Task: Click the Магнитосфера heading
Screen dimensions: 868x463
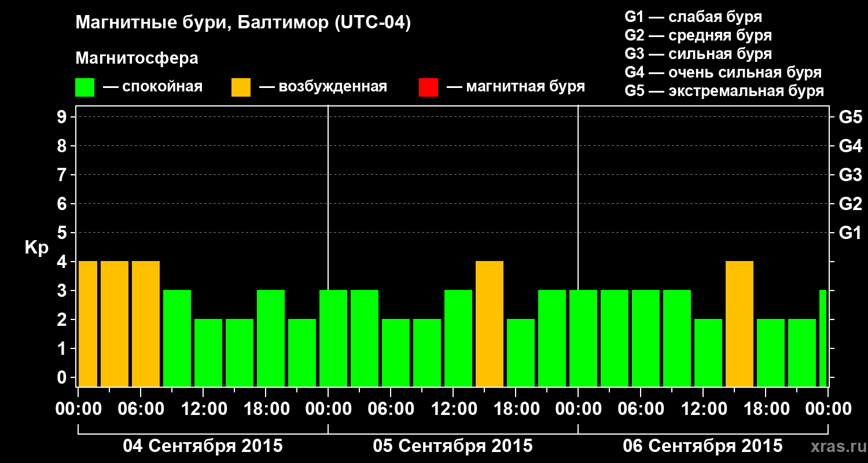Action: (137, 58)
